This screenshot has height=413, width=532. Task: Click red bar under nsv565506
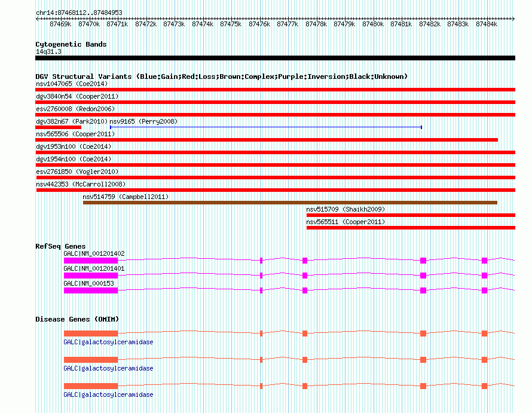pos(267,140)
